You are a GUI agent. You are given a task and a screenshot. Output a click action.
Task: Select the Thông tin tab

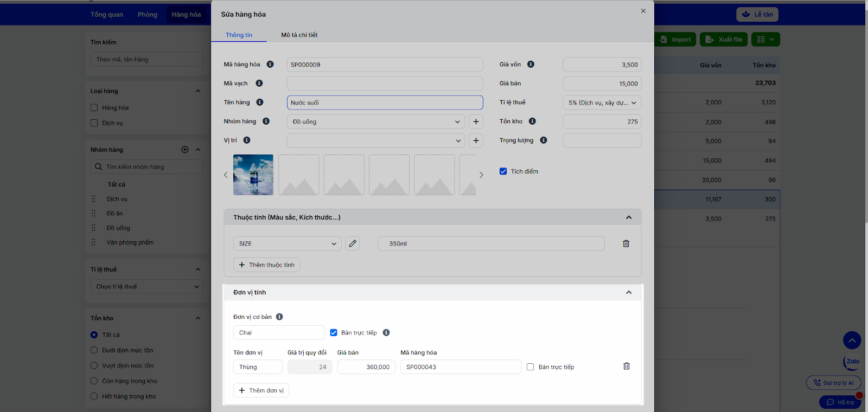[239, 35]
